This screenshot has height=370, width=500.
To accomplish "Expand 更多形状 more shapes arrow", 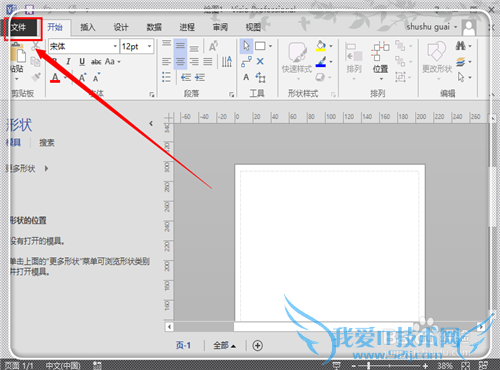I will click(x=46, y=168).
